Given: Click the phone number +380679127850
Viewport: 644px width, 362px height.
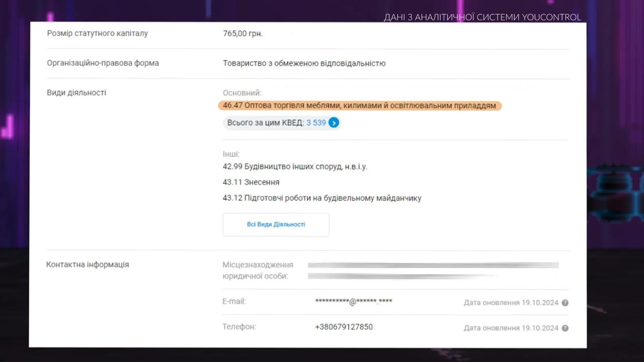Looking at the screenshot, I should [x=344, y=327].
